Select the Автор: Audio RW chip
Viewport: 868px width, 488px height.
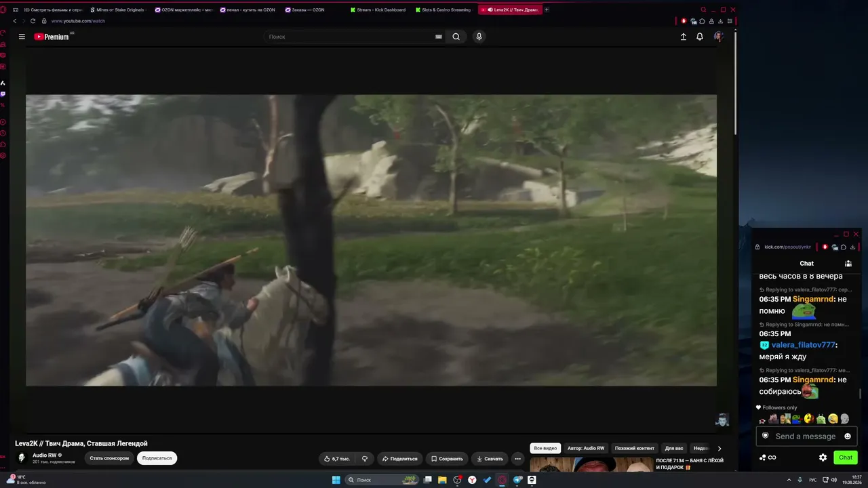[586, 448]
